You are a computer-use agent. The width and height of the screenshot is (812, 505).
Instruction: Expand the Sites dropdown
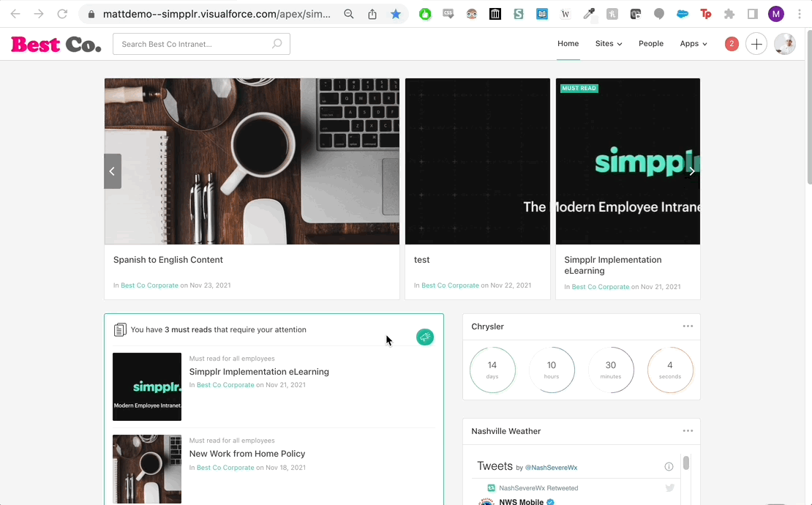(x=609, y=43)
